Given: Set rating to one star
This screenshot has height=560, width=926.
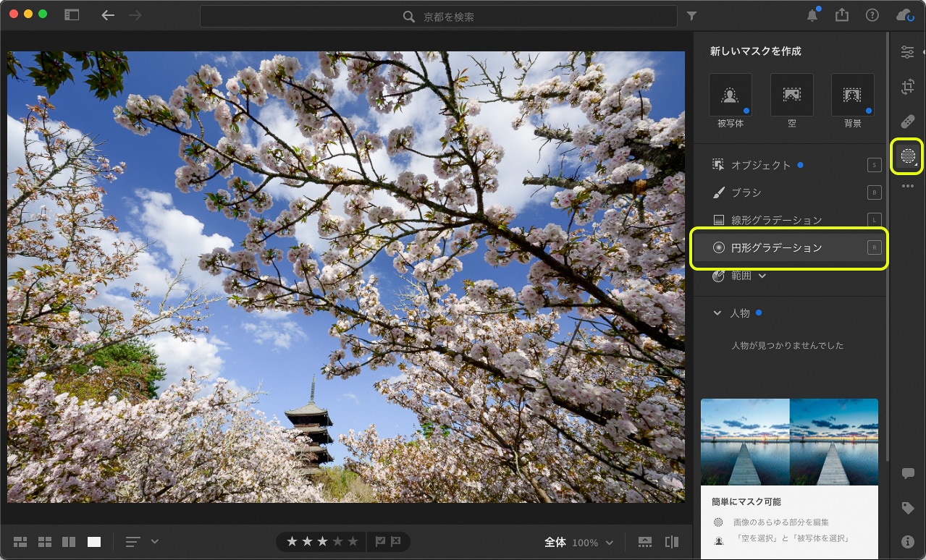Looking at the screenshot, I should 292,541.
